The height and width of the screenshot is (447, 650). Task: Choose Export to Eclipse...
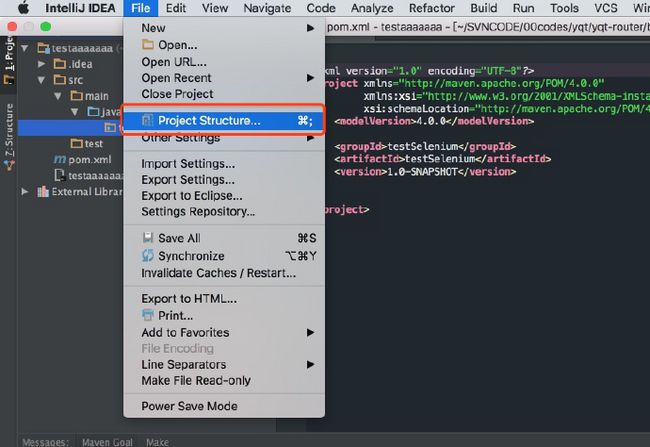tap(224, 196)
